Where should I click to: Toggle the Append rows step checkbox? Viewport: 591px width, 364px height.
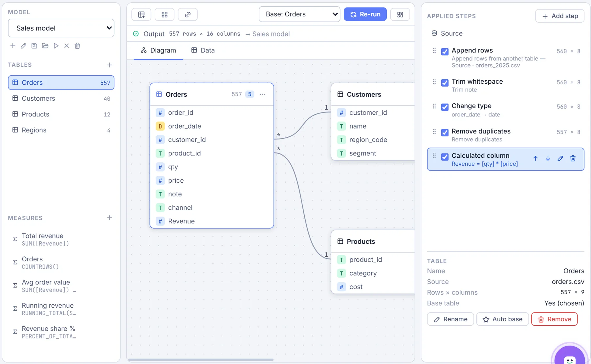point(445,51)
